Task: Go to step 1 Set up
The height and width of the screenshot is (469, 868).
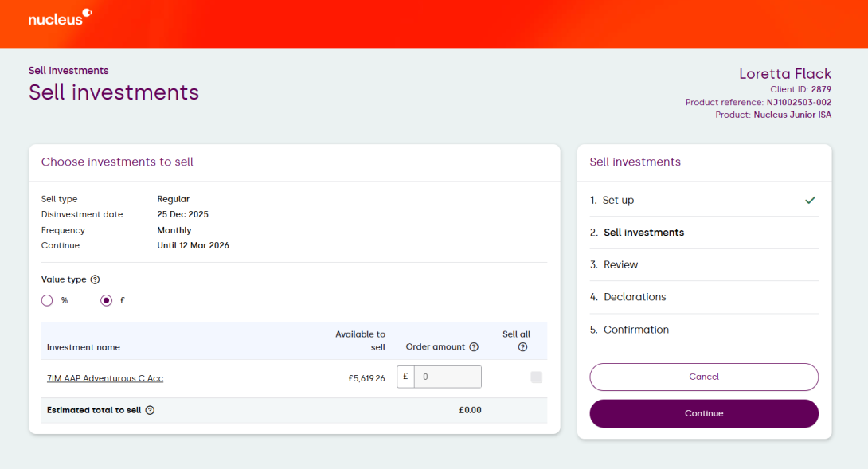Action: (x=618, y=201)
